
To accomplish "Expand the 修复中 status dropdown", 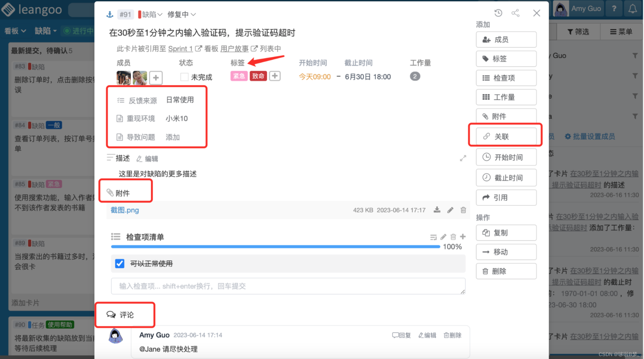I will click(x=181, y=14).
